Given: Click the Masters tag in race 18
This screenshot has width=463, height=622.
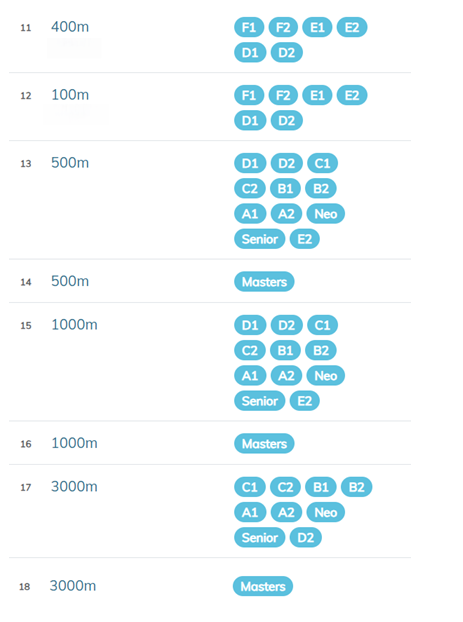Looking at the screenshot, I should click(x=263, y=586).
